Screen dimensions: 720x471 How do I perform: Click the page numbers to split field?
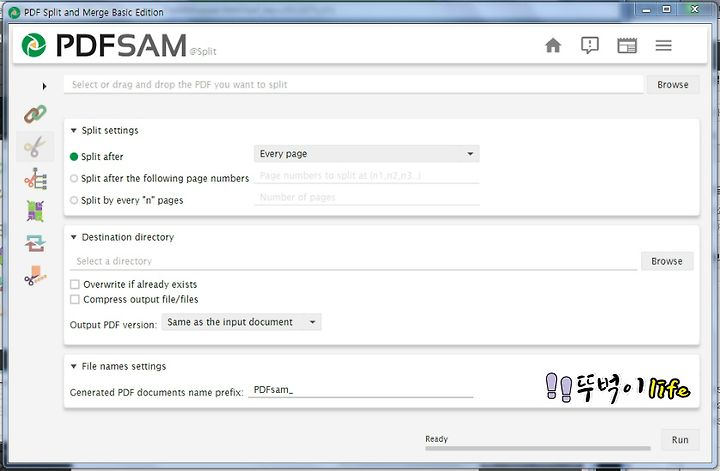pyautogui.click(x=366, y=176)
